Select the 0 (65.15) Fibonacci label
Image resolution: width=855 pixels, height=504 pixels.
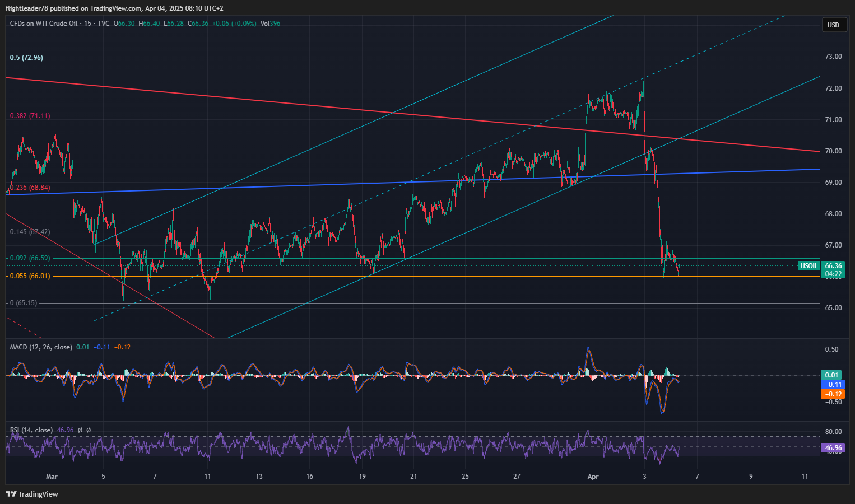pos(24,303)
